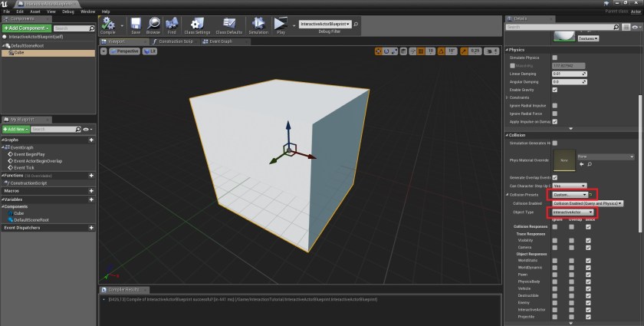Viewport: 644px width, 326px height.
Task: Click the Linear Damping value field
Action: 568,74
